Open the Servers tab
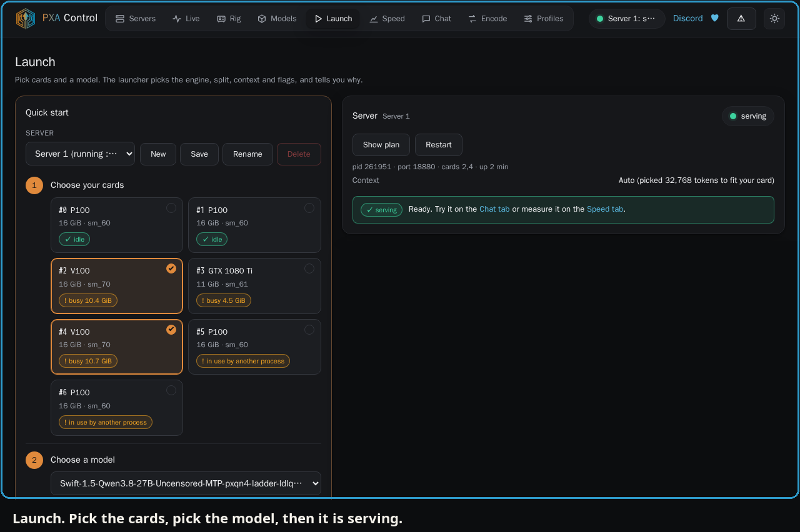This screenshot has width=800, height=532. pyautogui.click(x=136, y=19)
